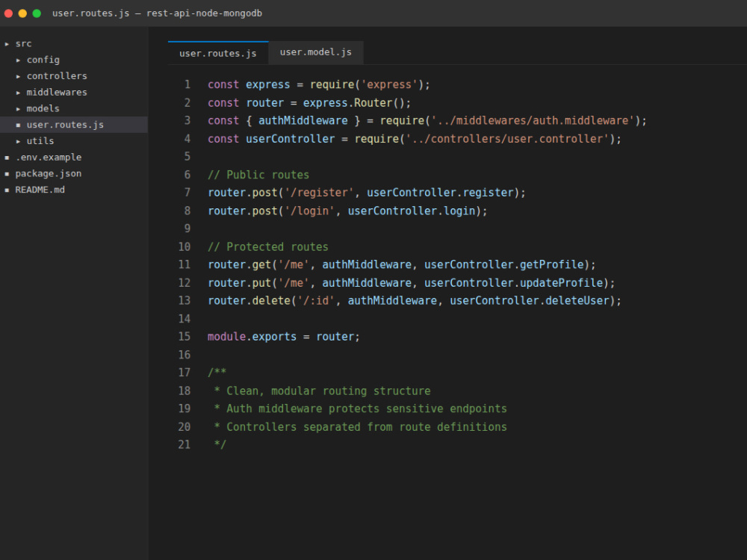This screenshot has height=560, width=747.
Task: Open the src folder label
Action: point(23,44)
